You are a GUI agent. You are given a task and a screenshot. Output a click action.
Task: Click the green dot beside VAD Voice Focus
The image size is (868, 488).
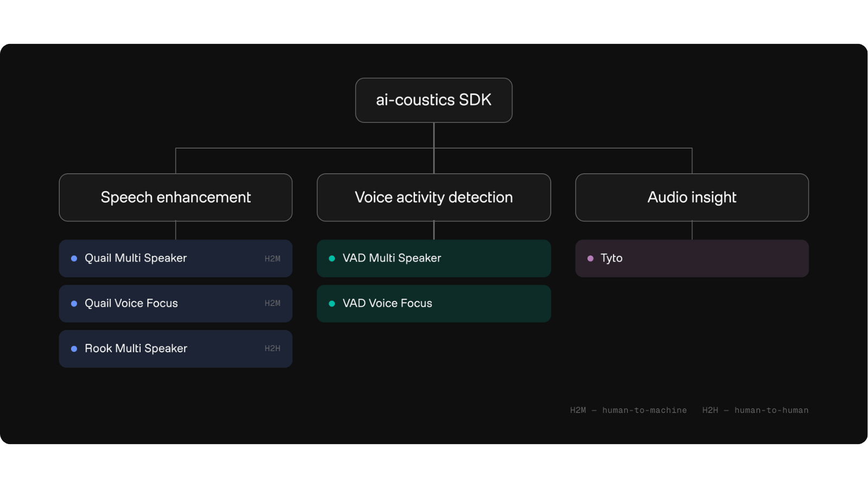(x=332, y=304)
